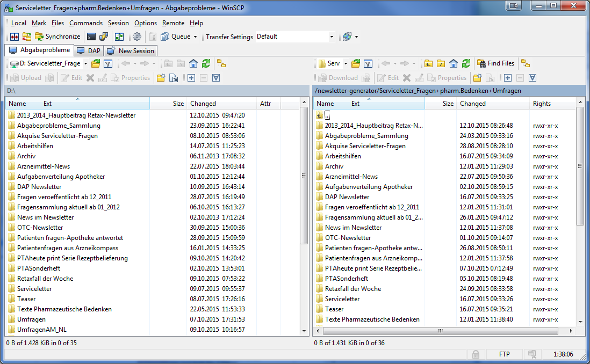Toggle the file filter in remote panel
The image size is (590, 364).
pyautogui.click(x=368, y=63)
